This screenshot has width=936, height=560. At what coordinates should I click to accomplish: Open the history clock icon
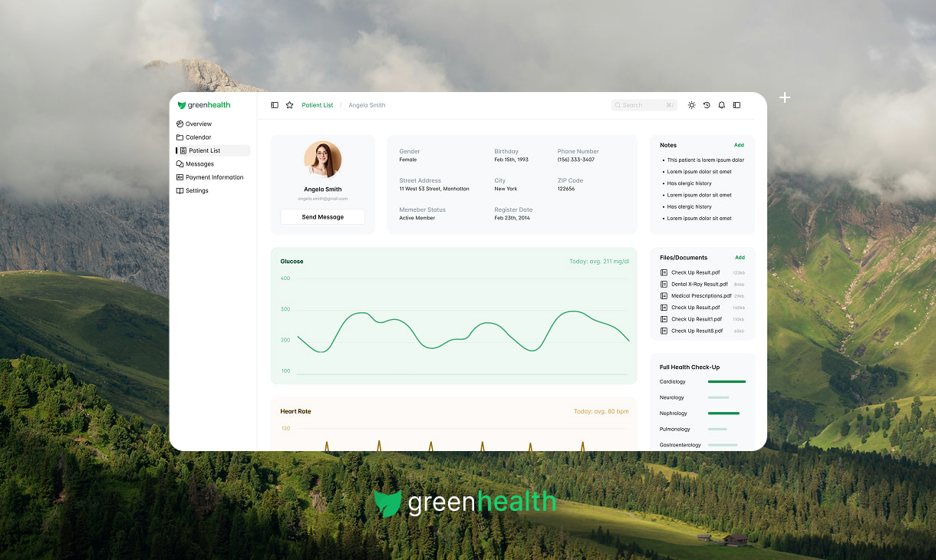coord(707,105)
